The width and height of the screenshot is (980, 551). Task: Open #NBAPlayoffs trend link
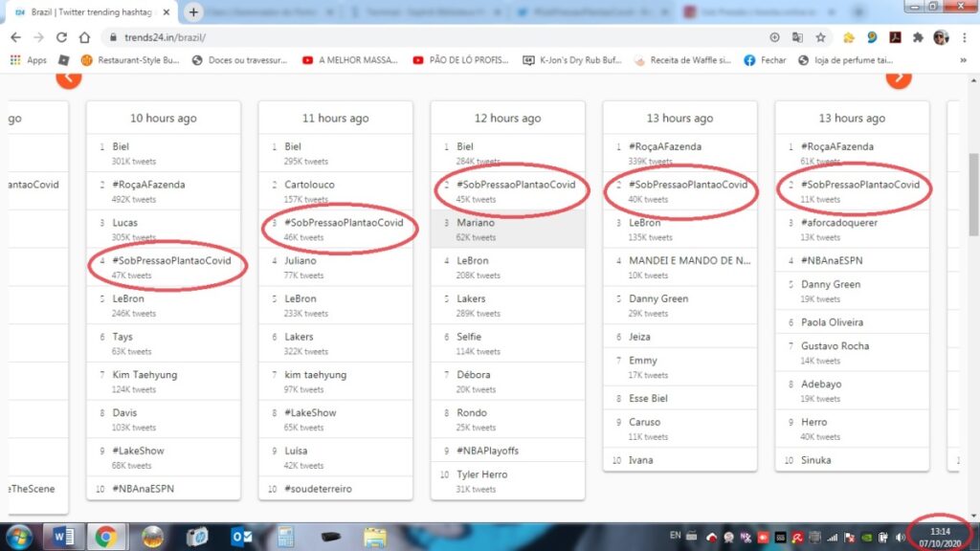pos(487,451)
